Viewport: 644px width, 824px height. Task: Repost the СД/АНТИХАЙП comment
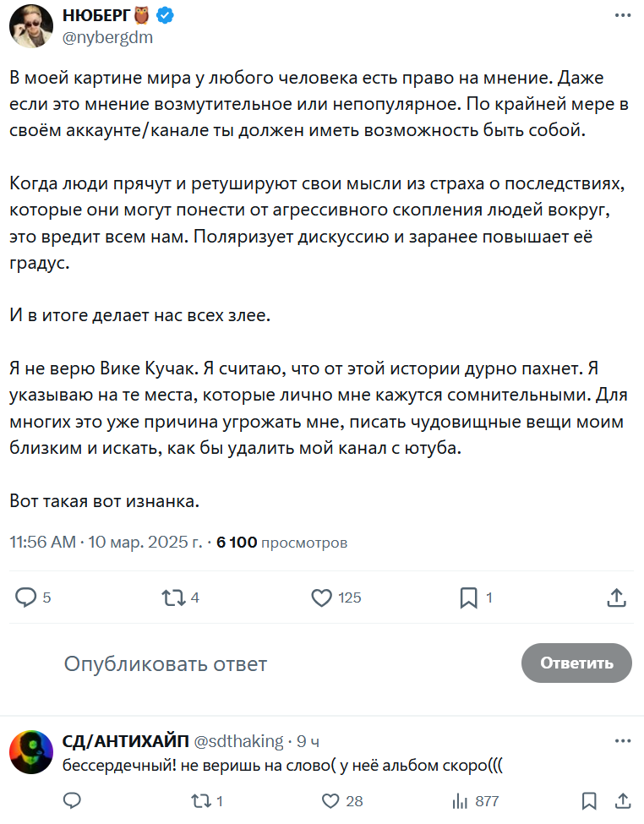click(199, 800)
